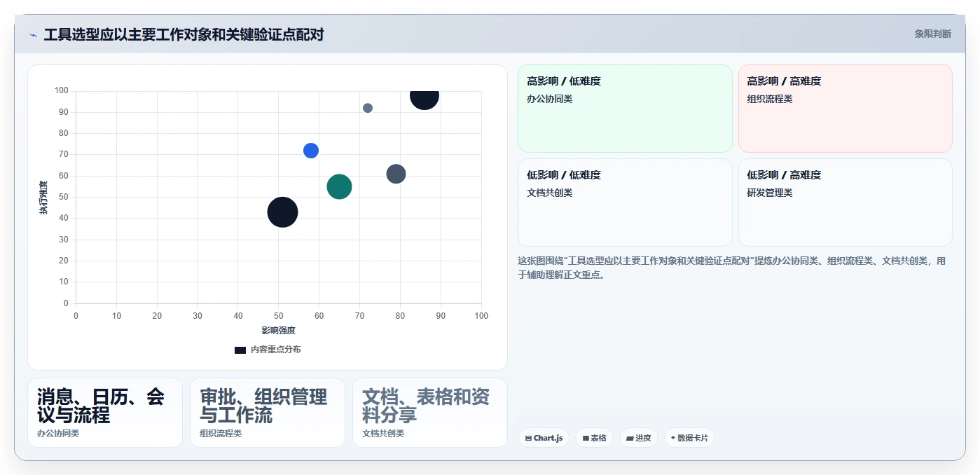Screen dimensions: 980x475
Task: Click 文档共创类 text in the quadrant card
Action: pyautogui.click(x=550, y=193)
